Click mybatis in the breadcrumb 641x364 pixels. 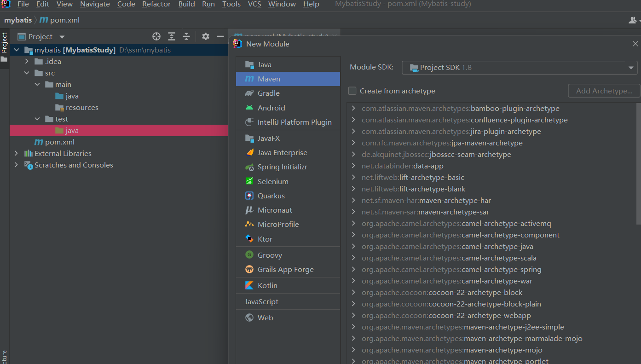[x=18, y=20]
